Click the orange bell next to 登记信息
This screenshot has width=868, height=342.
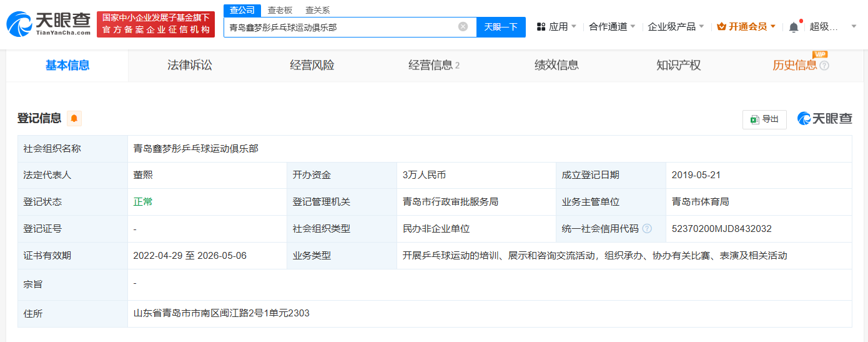coord(74,118)
